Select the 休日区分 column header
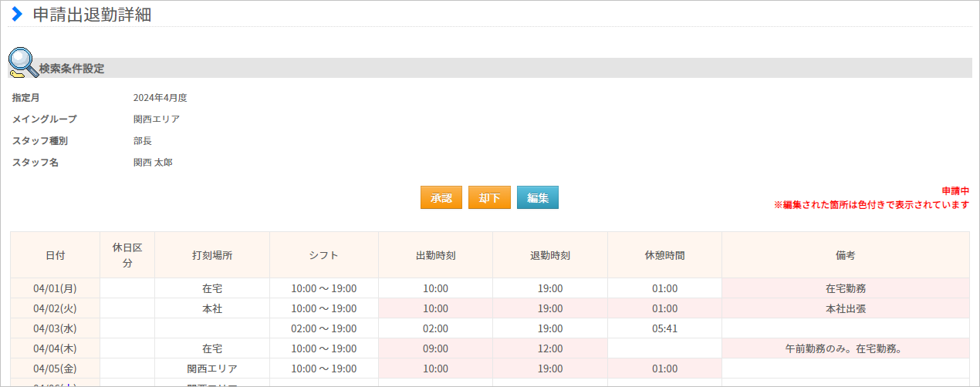Image resolution: width=980 pixels, height=387 pixels. point(127,255)
